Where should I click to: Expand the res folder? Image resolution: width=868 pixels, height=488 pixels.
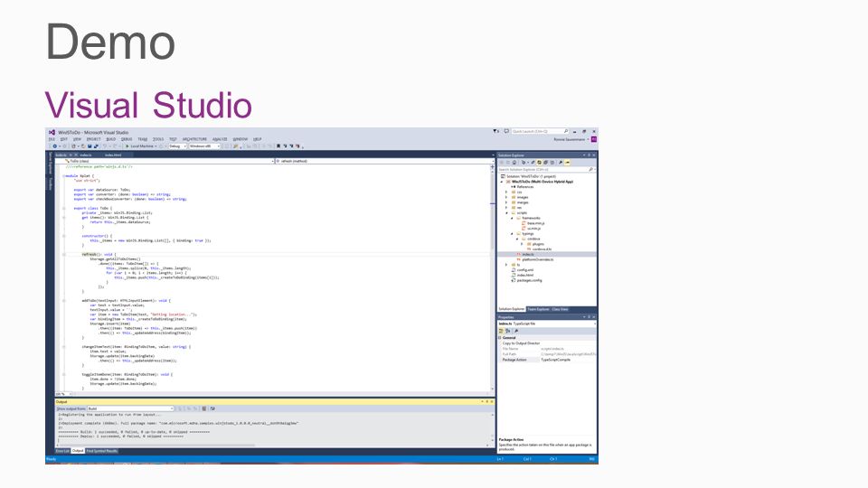[506, 208]
